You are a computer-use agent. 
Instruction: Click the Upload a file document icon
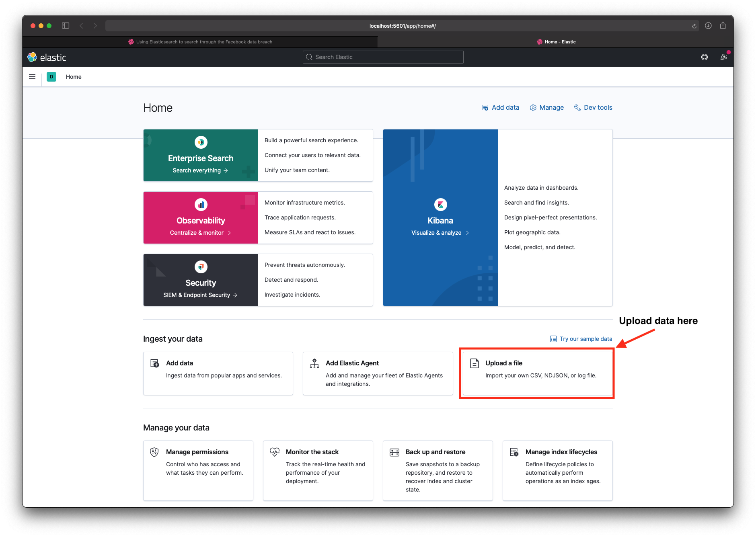[475, 363]
